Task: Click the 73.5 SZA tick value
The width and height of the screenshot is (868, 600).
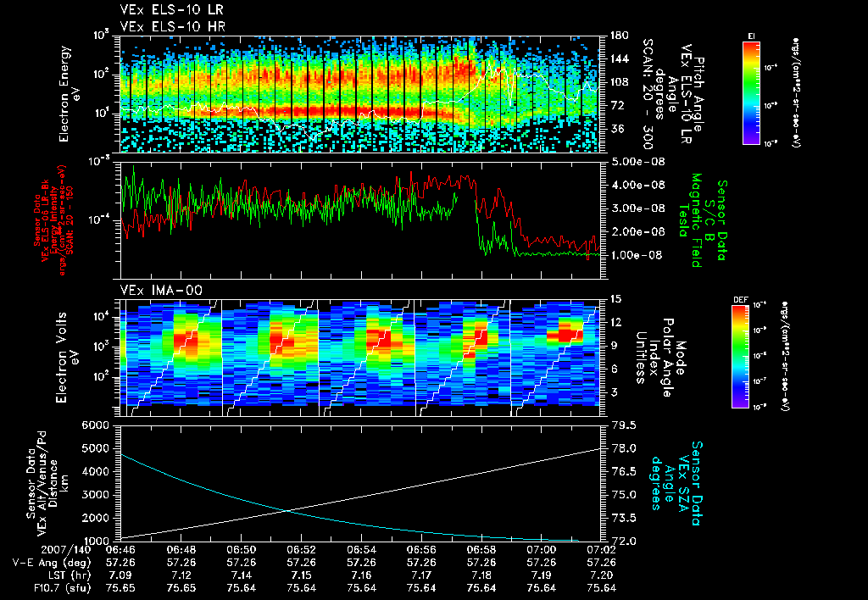Action: pos(622,518)
